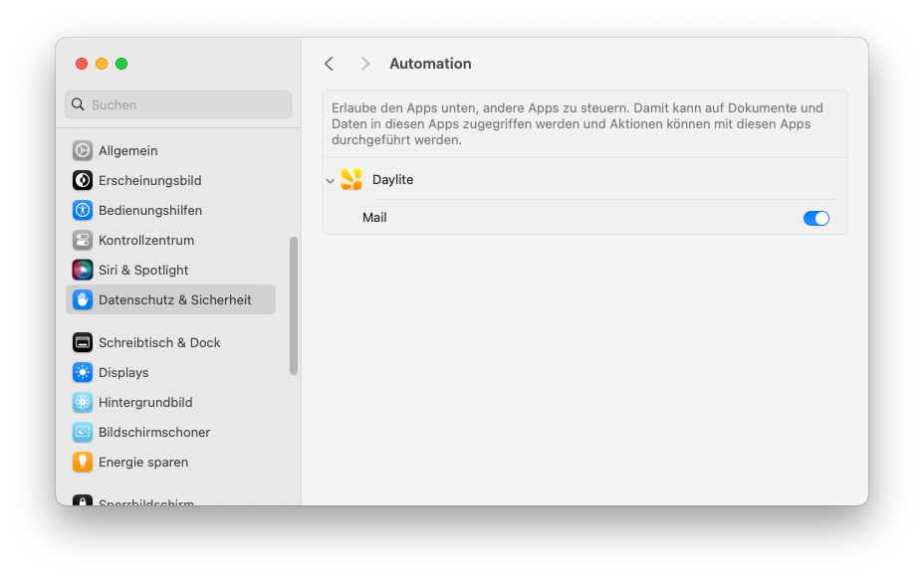Viewport: 924px width, 579px height.
Task: Click the Daylite app icon
Action: [x=351, y=180]
